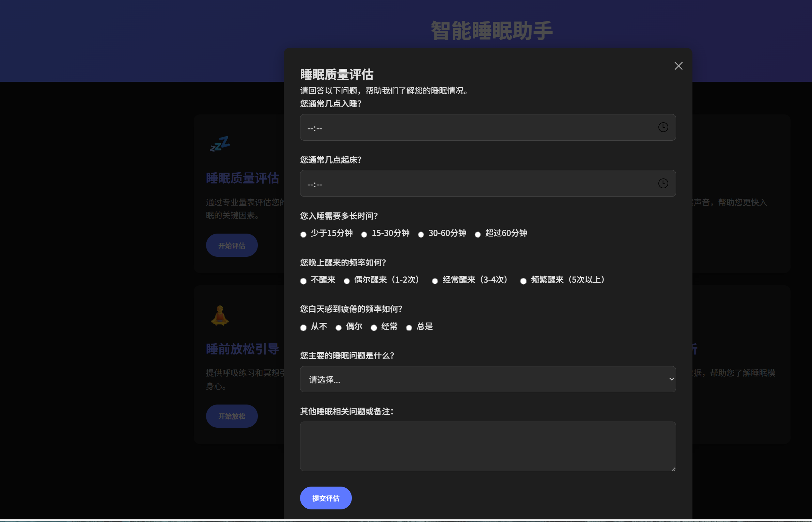
Task: Choose 从不 for daytime tiredness
Action: (303, 328)
